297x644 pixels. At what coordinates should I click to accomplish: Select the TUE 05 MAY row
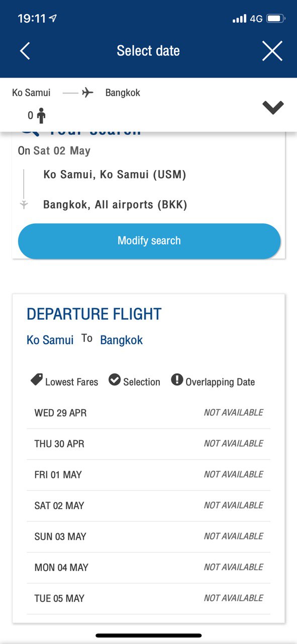click(149, 598)
